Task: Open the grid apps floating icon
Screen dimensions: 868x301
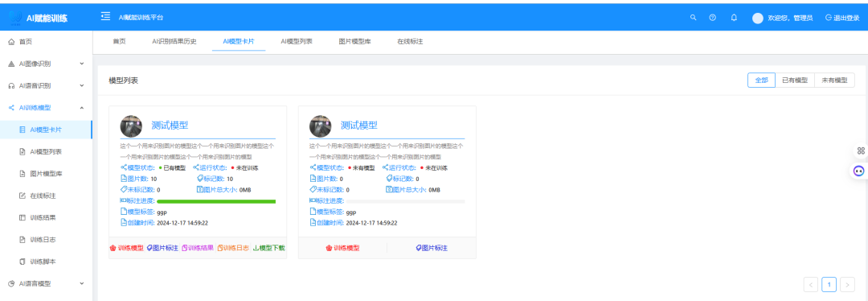Action: click(861, 150)
